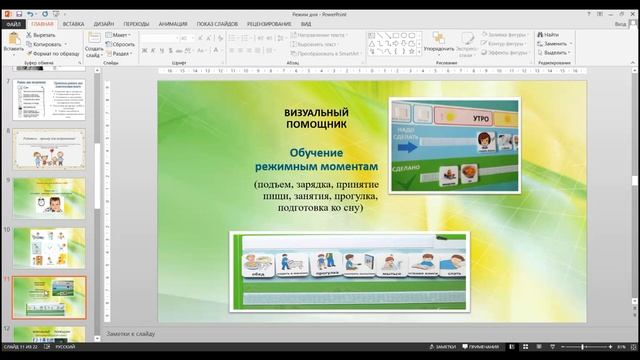Click the Redo icon in quick access toolbar
This screenshot has height=360, width=640.
click(45, 14)
